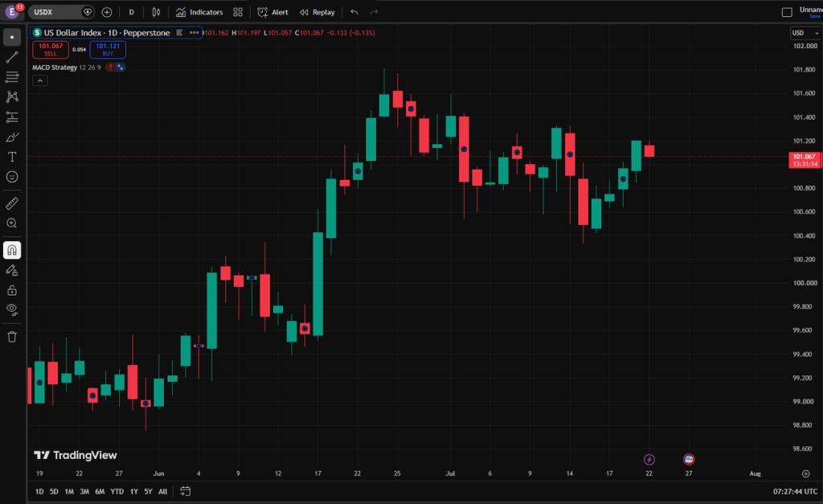Set range to 6M

click(100, 491)
